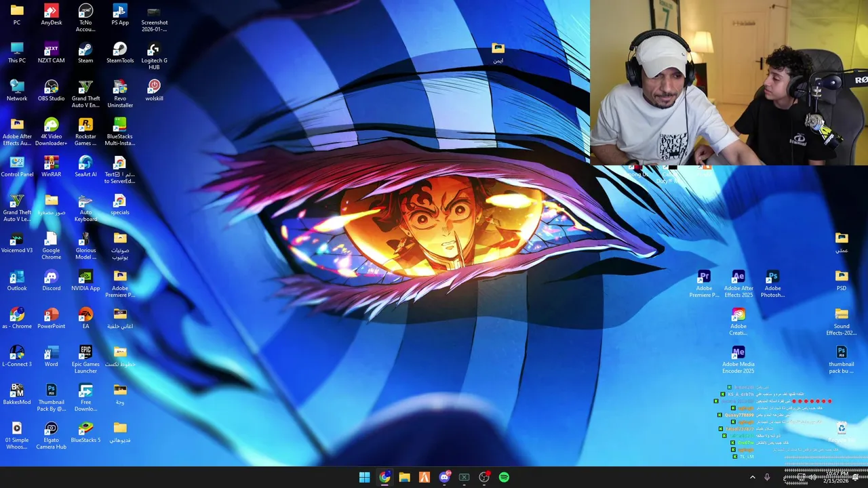Open BlueStacks 5 desktop shortcut
The height and width of the screenshot is (488, 868).
coord(85,432)
